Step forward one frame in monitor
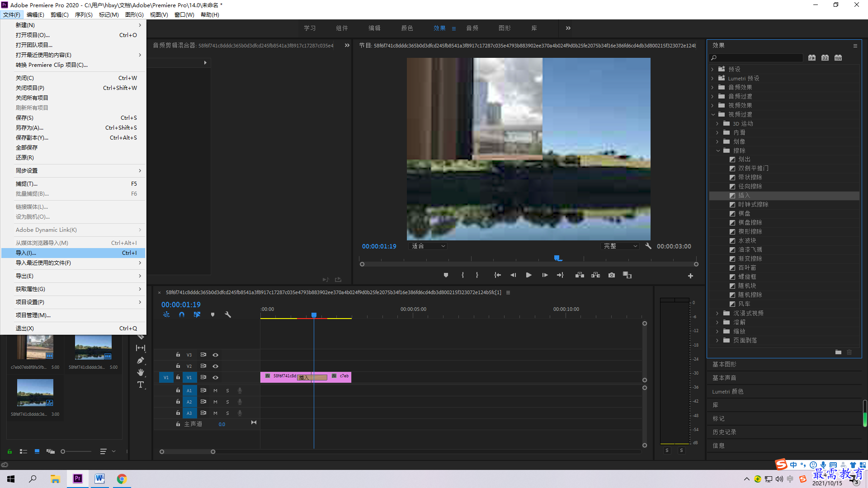The height and width of the screenshot is (488, 868). tap(545, 275)
